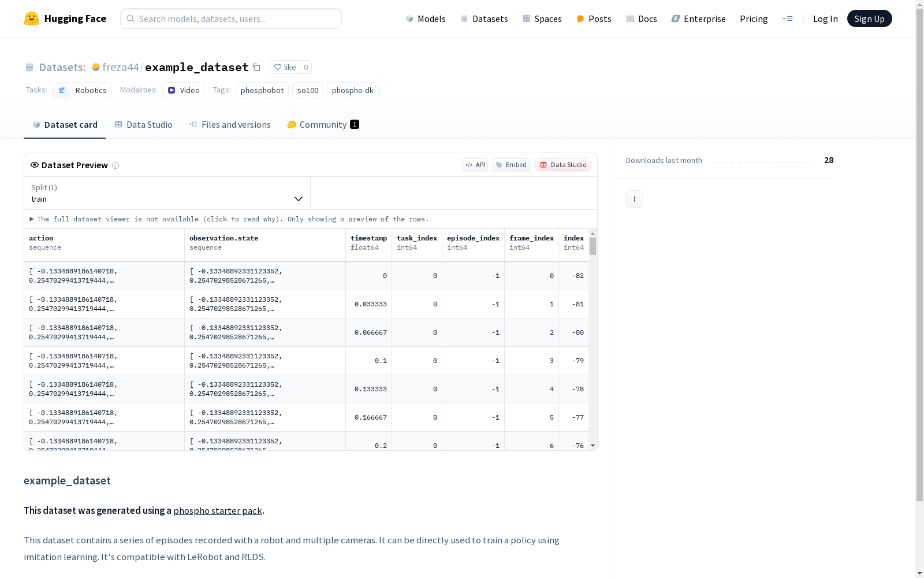Click the timestamp column header
The image size is (924, 578).
click(x=369, y=245)
